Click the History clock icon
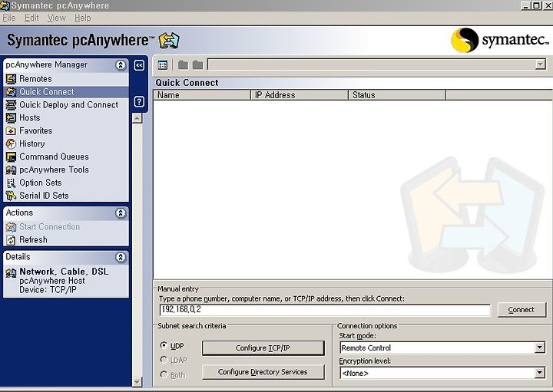This screenshot has height=392, width=553. [11, 143]
